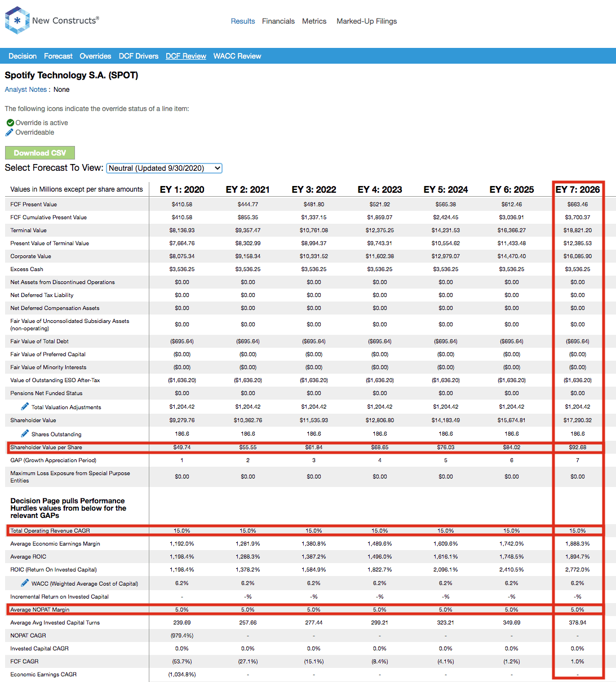Click the Shareholder Value per Share label
This screenshot has width=616, height=682.
[x=46, y=448]
